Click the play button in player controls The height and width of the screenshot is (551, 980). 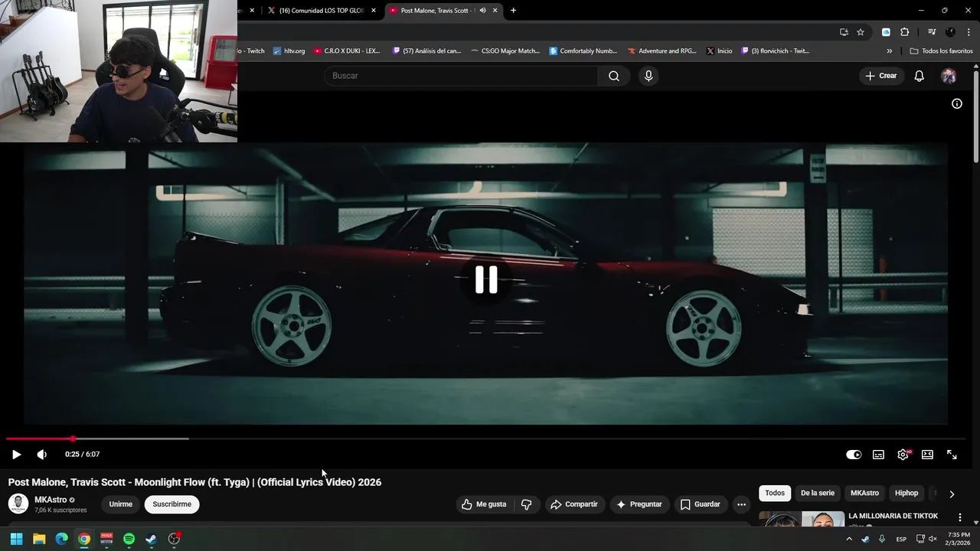[x=16, y=455]
